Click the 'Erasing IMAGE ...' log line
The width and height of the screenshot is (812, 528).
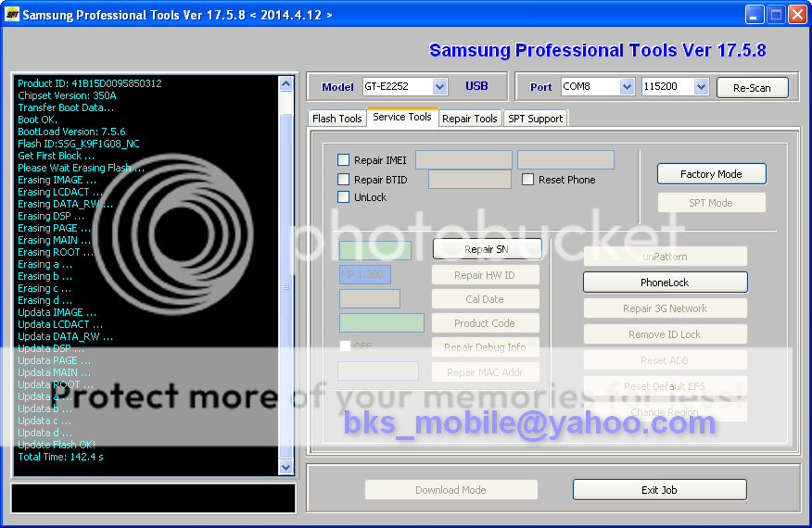(57, 180)
